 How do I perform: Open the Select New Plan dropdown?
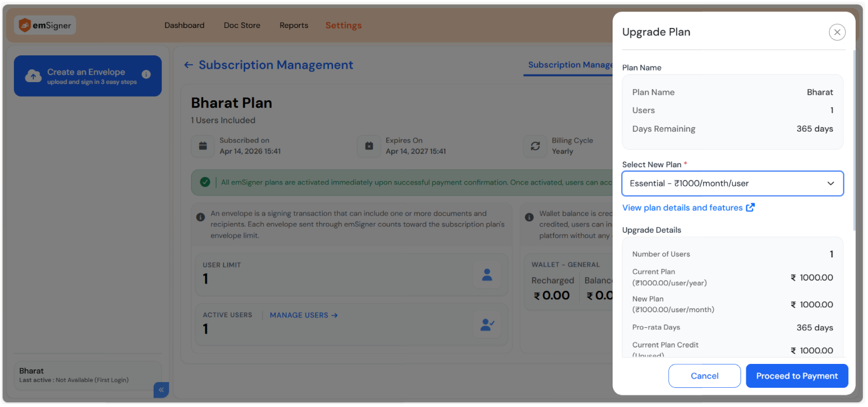pos(732,183)
